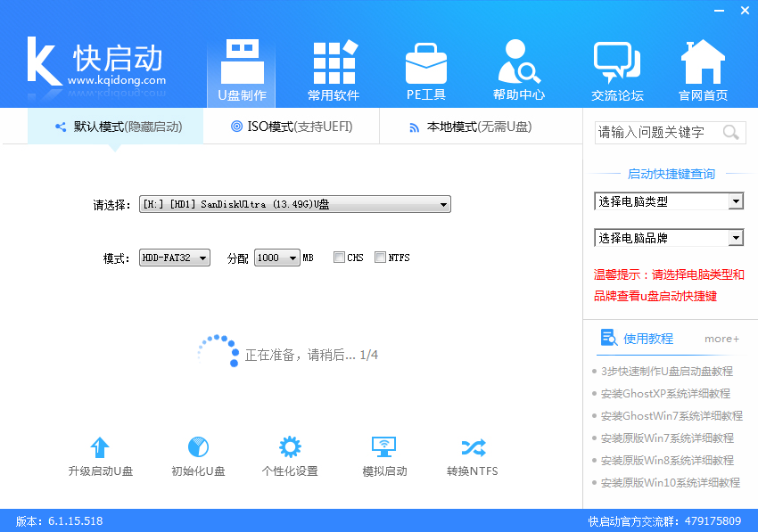
Task: Switch to ISO模式(支持UEFI) tab
Action: coord(292,127)
